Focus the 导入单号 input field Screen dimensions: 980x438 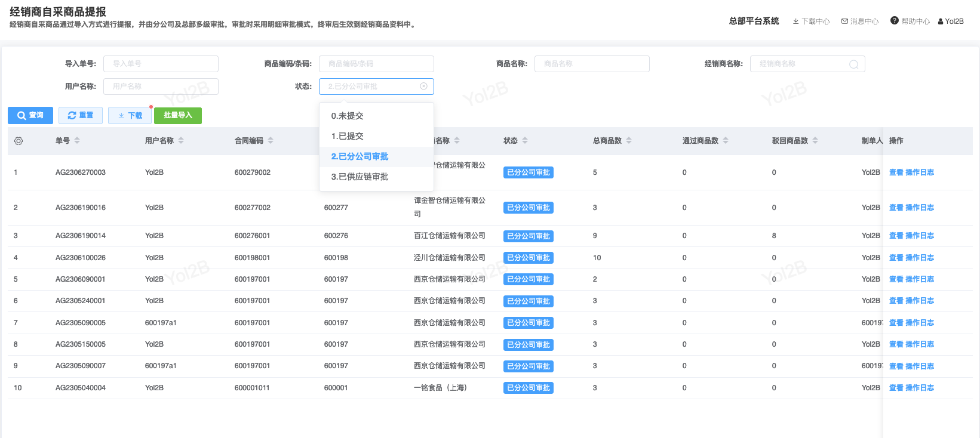click(x=161, y=64)
